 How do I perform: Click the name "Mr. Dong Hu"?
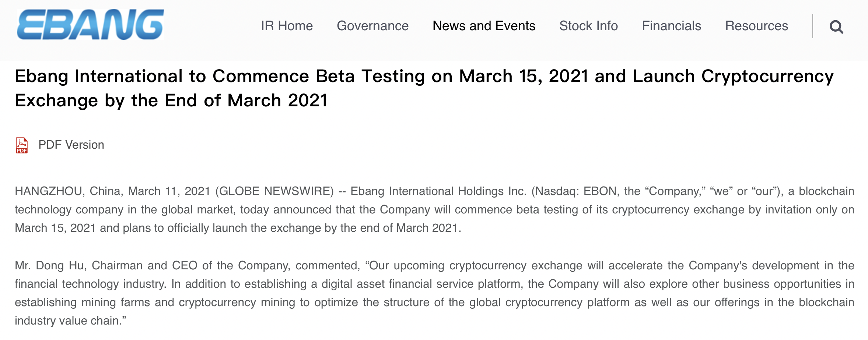pos(49,266)
